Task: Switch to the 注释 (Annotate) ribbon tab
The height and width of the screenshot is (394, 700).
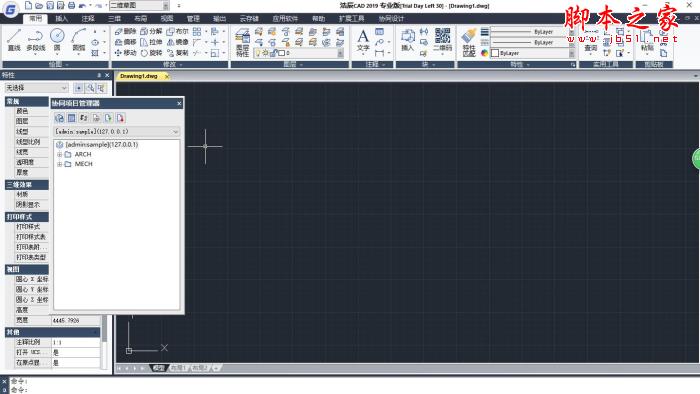Action: click(x=88, y=18)
